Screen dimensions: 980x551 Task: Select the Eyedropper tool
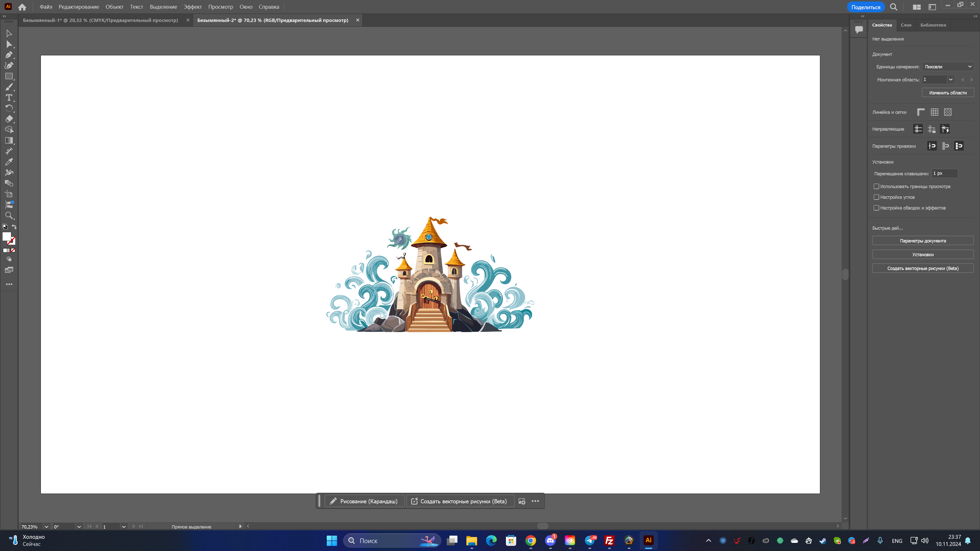[9, 162]
